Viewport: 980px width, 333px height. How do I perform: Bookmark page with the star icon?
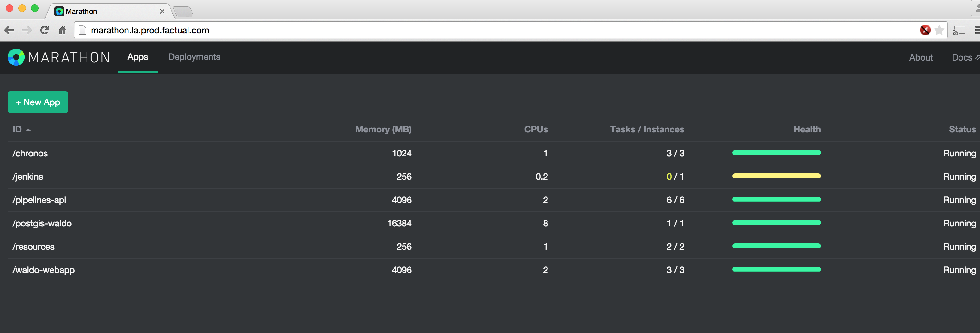tap(939, 30)
